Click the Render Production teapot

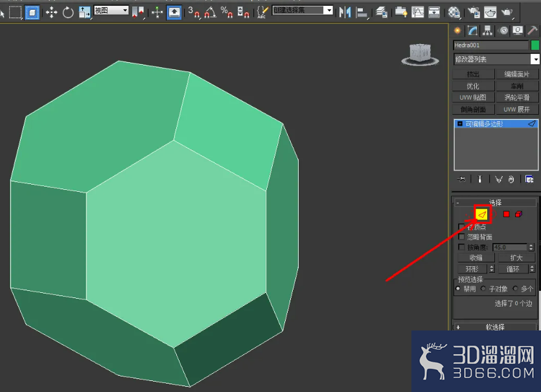(x=507, y=13)
